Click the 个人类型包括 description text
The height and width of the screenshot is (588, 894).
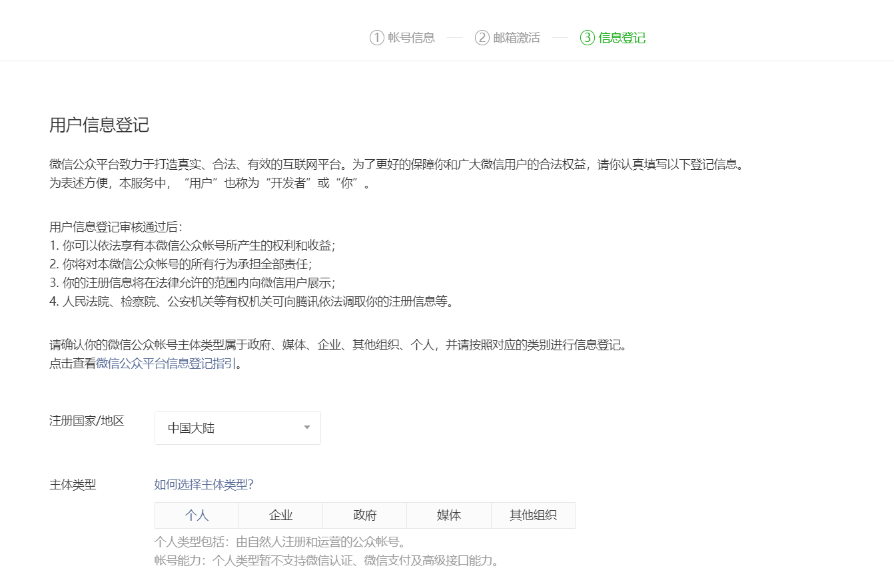pyautogui.click(x=280, y=541)
